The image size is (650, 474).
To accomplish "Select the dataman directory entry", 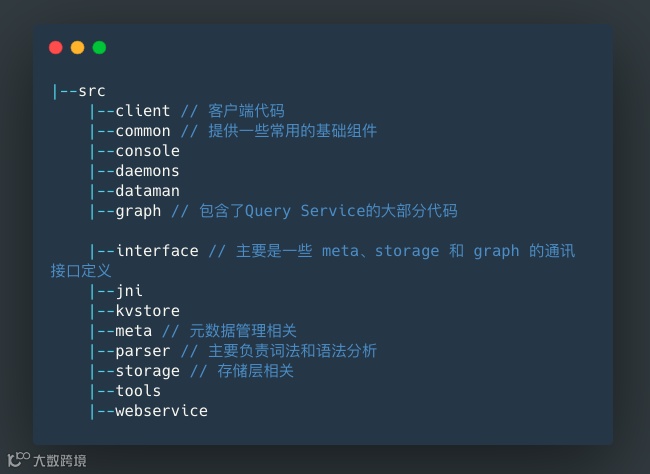I will click(147, 191).
